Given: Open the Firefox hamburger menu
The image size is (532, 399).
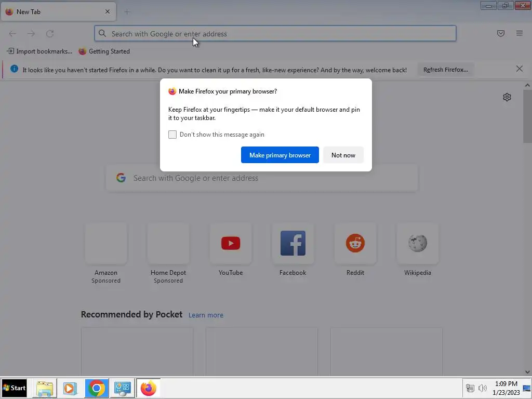Looking at the screenshot, I should click(x=520, y=33).
